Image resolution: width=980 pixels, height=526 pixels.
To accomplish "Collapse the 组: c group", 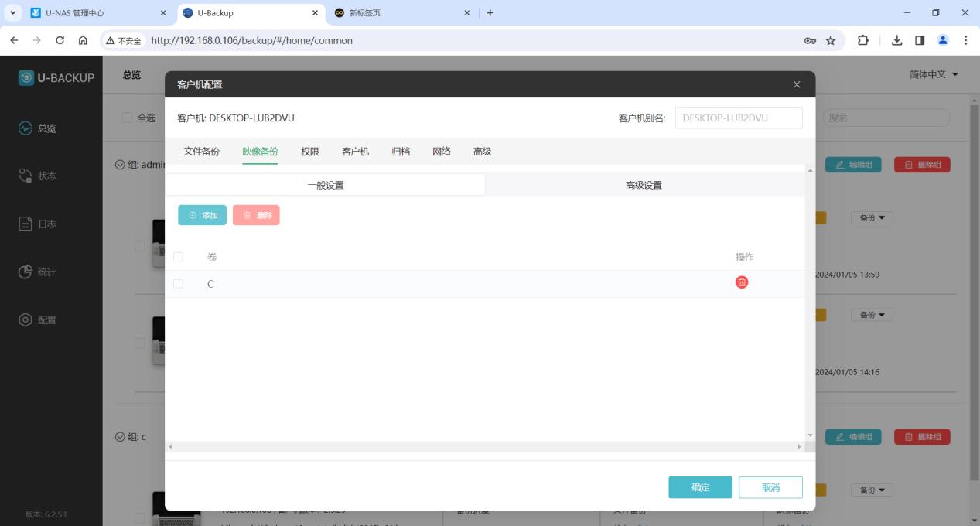I will pyautogui.click(x=120, y=437).
